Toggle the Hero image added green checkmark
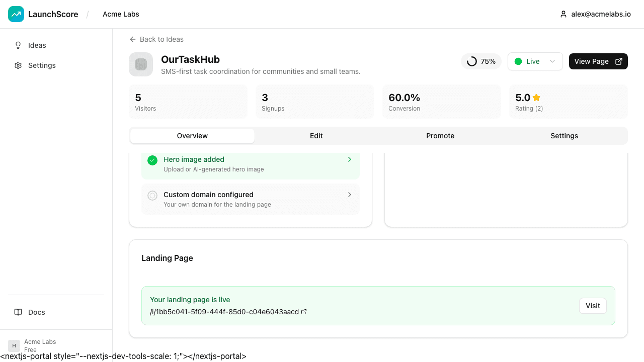644x362 pixels. 152,160
